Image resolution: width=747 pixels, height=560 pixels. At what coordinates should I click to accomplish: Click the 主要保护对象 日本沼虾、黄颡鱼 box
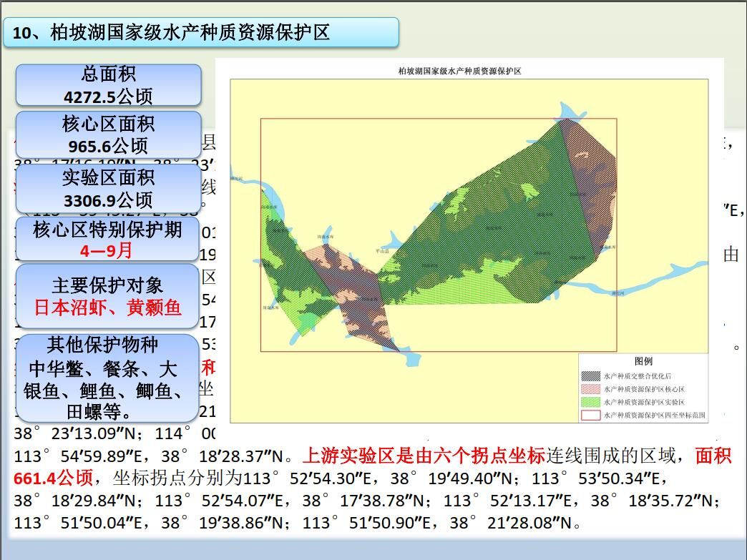(x=107, y=296)
